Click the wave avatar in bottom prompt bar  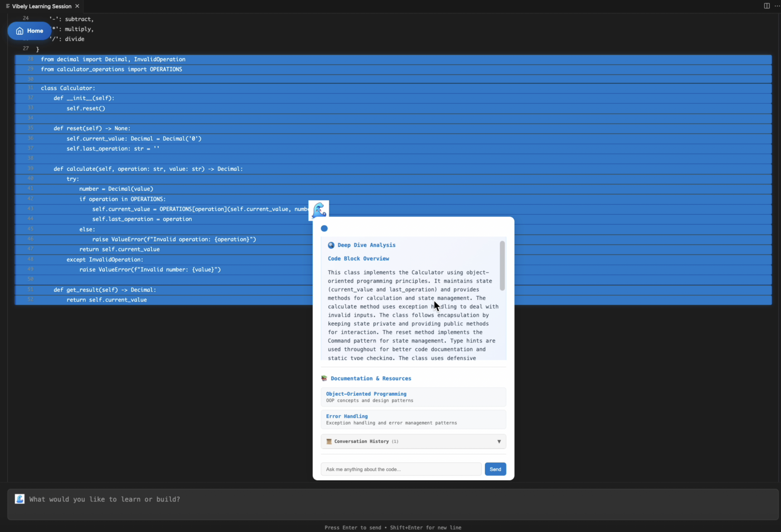point(20,499)
